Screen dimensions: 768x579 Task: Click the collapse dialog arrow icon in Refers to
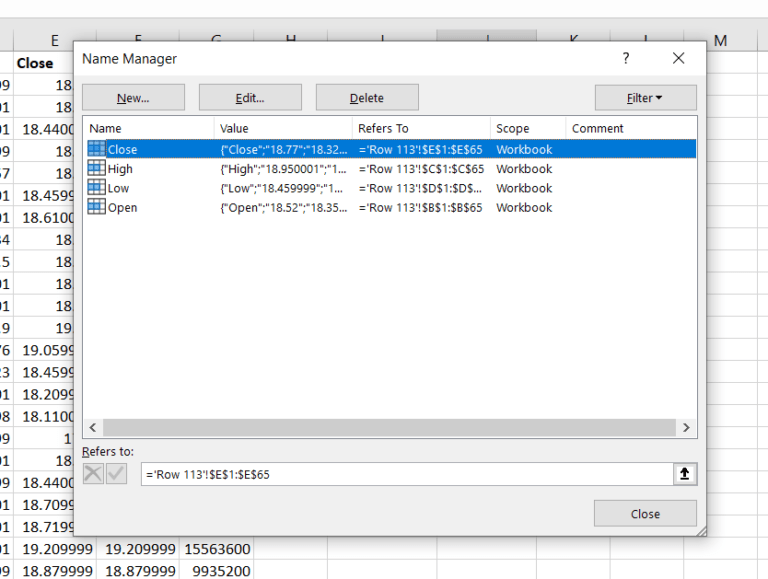(x=685, y=474)
